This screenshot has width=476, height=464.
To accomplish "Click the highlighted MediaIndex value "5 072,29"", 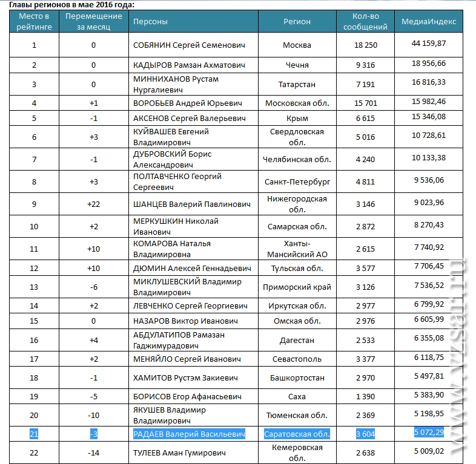I will click(x=429, y=432).
